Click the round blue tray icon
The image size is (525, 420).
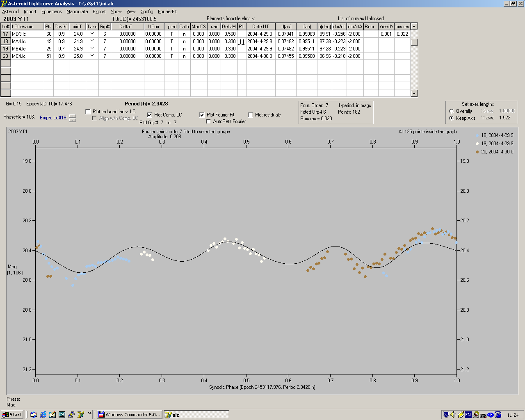coord(498,415)
